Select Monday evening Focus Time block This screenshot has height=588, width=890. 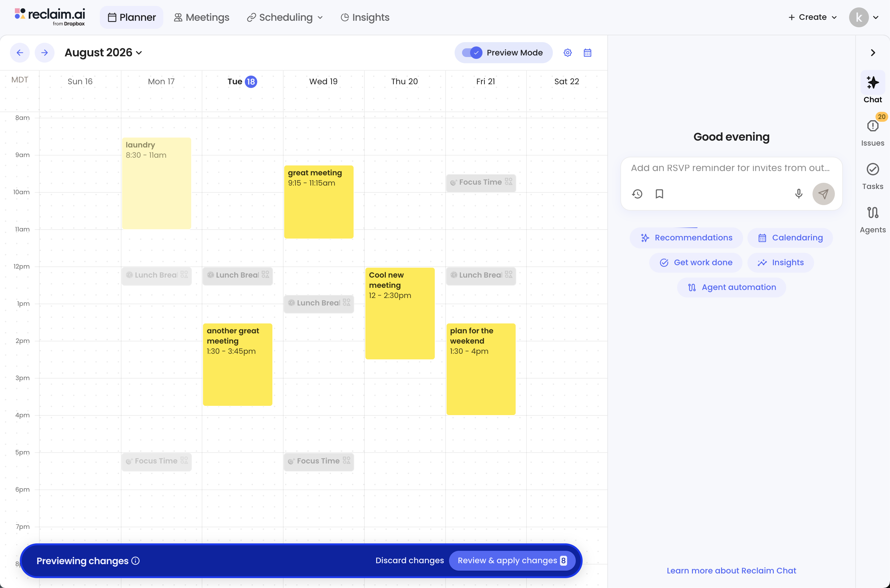[x=156, y=462]
